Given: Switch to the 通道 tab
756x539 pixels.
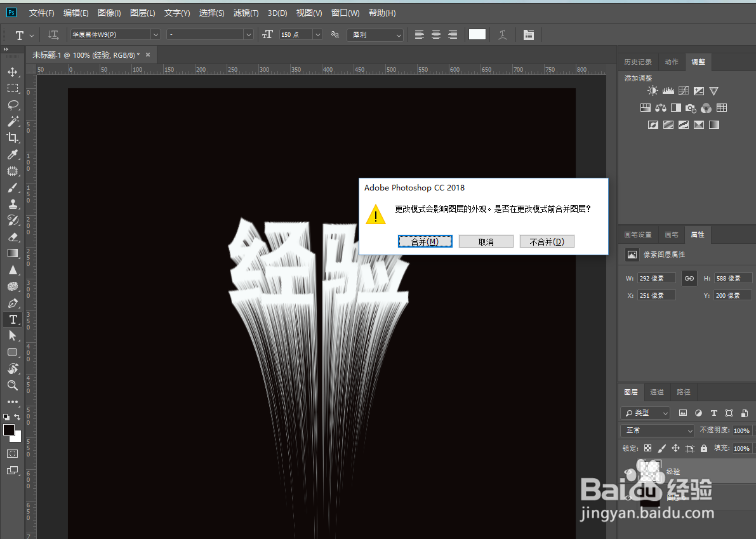Looking at the screenshot, I should [x=657, y=392].
